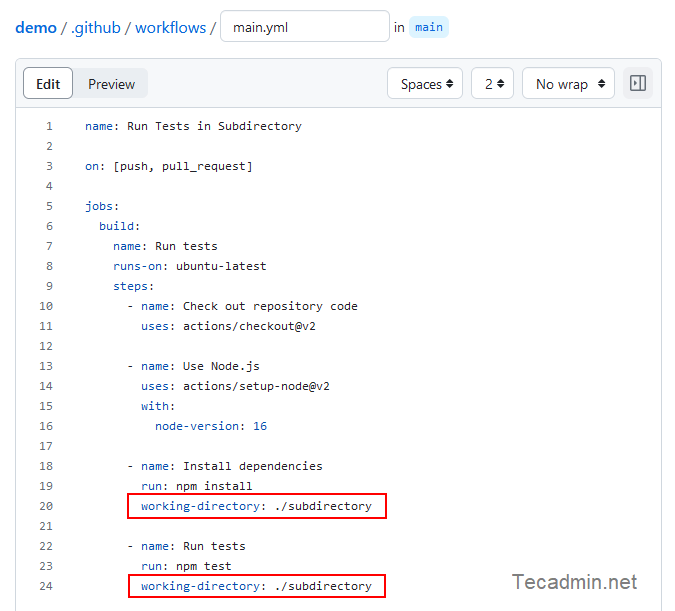675x611 pixels.
Task: Click working-directory text on line 20
Action: tap(256, 506)
